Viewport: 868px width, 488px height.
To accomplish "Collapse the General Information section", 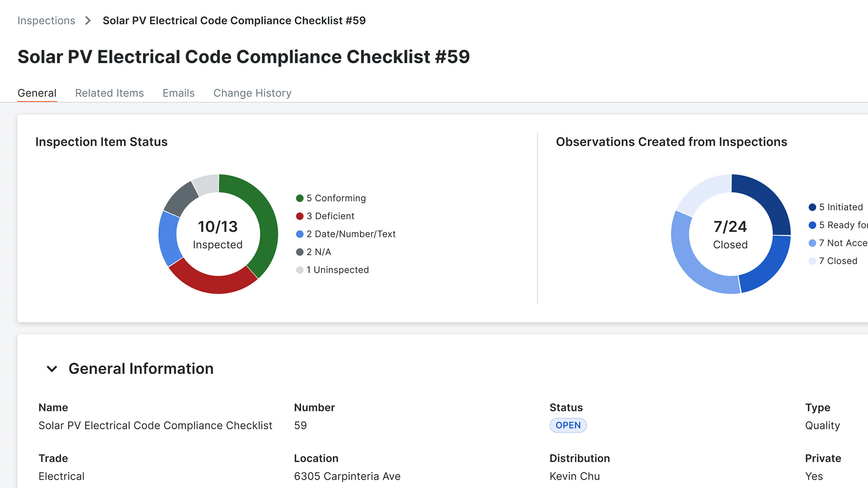I will 52,369.
